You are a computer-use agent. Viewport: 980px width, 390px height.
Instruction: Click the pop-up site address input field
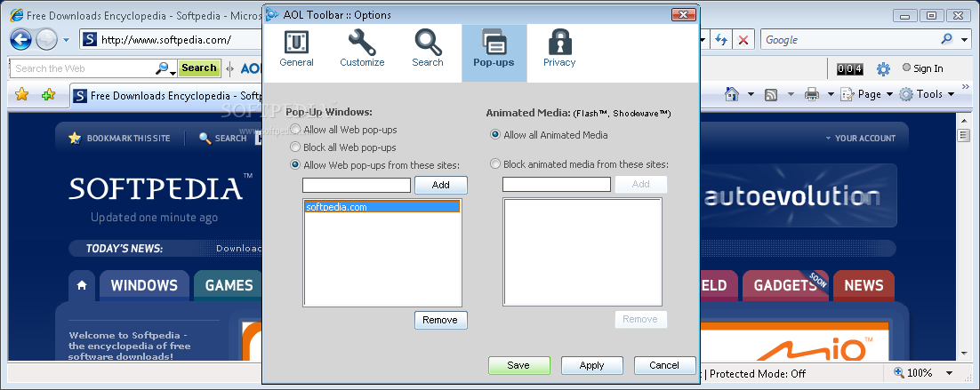[357, 185]
